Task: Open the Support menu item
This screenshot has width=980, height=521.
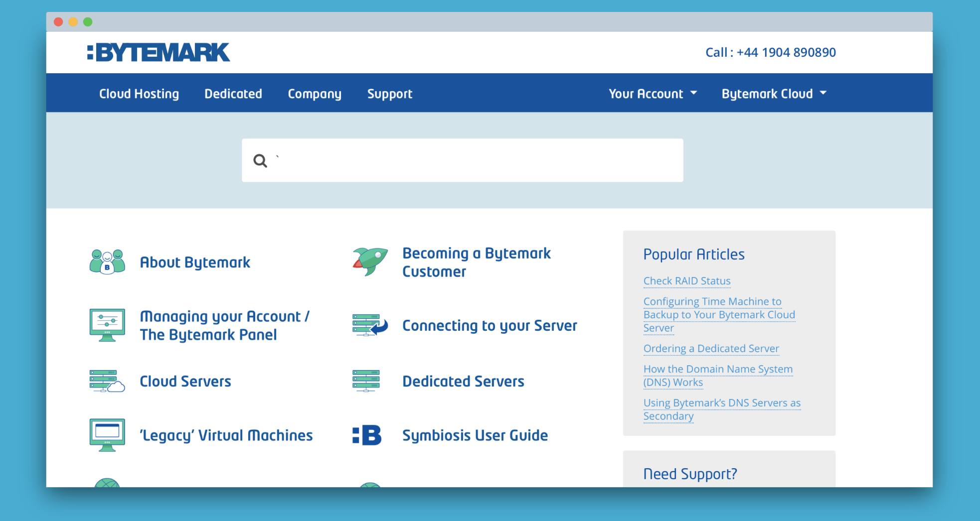Action: [390, 94]
